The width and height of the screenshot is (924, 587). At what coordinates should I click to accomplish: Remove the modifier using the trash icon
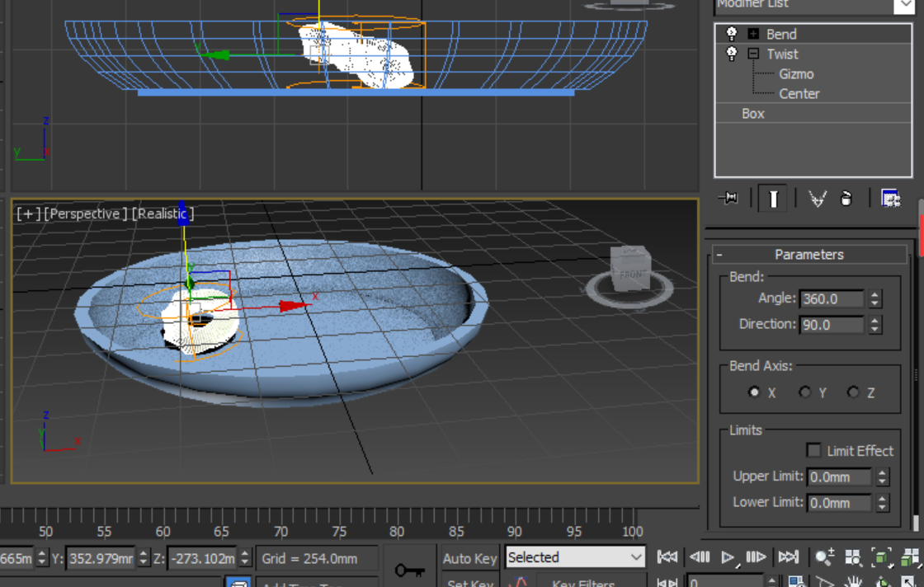846,198
